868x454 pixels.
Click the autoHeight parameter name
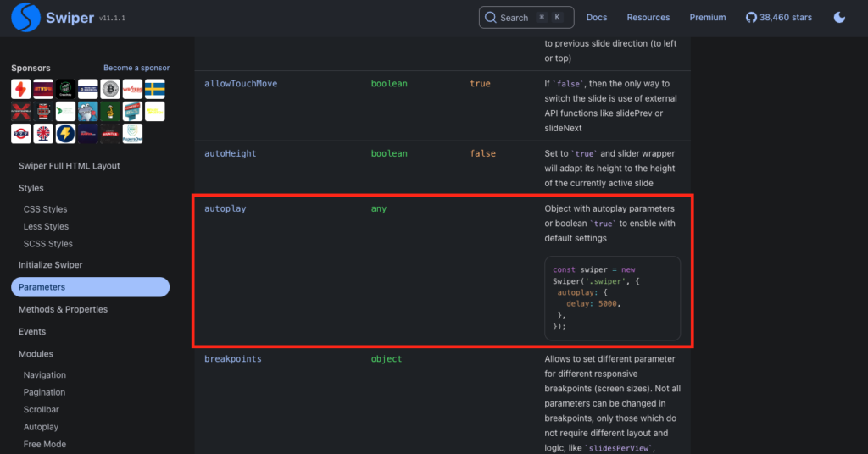(231, 153)
